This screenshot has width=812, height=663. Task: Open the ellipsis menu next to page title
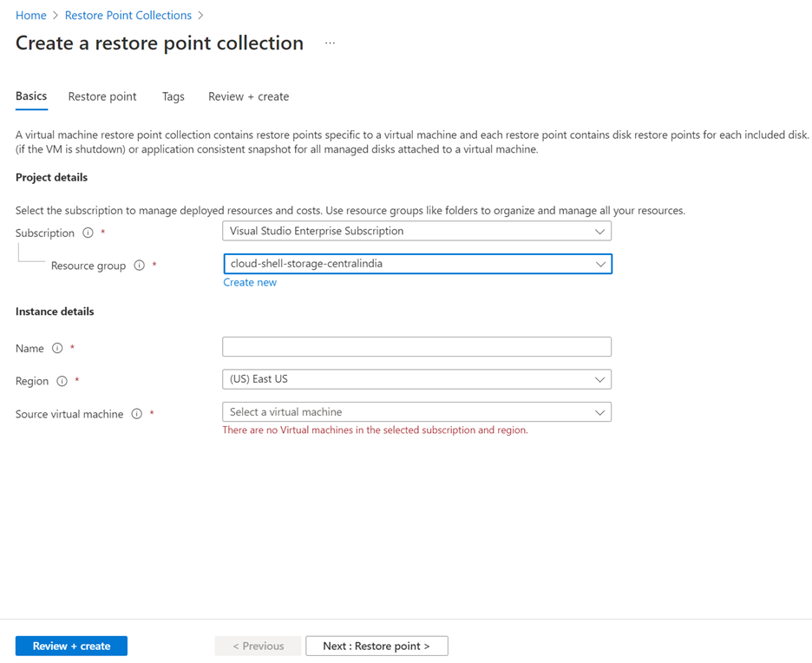pyautogui.click(x=329, y=43)
